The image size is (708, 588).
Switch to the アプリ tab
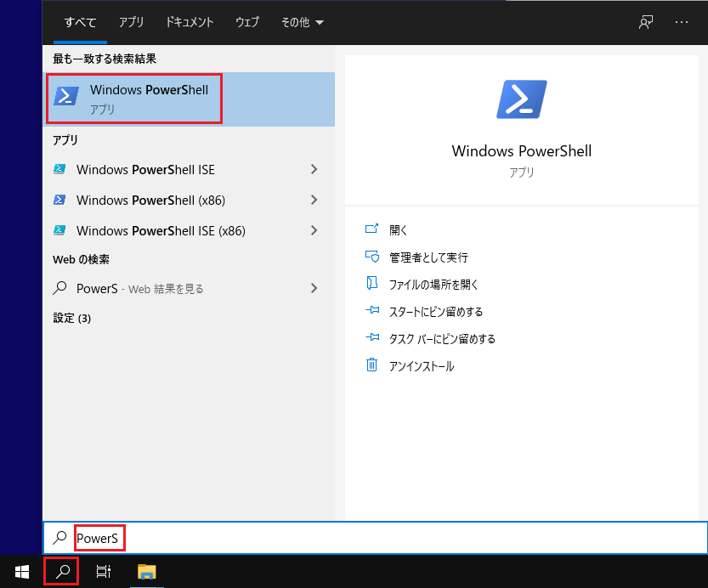tap(131, 23)
